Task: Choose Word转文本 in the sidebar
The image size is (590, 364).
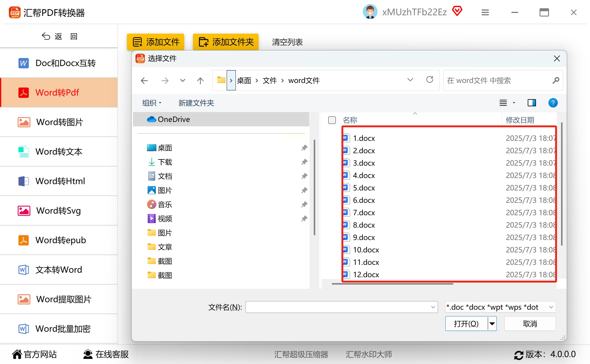Action: pos(59,151)
